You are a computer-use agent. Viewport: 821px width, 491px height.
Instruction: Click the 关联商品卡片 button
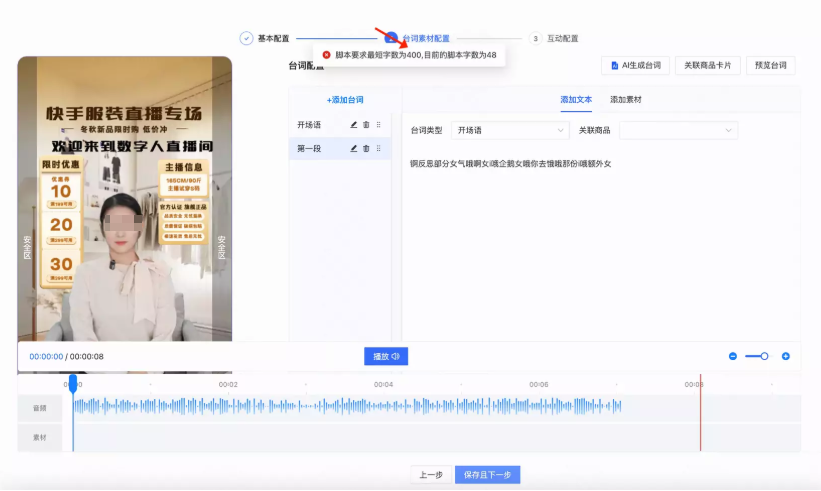[x=707, y=65]
